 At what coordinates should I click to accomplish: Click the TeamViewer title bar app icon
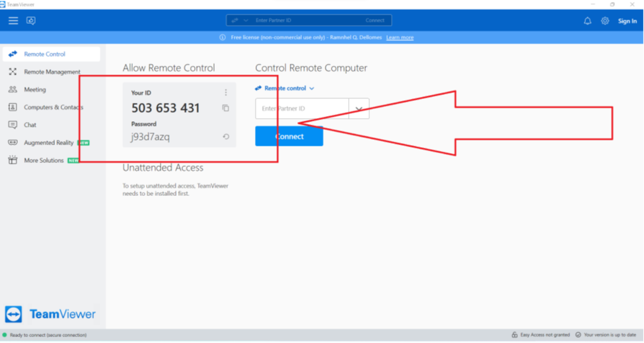click(3, 5)
